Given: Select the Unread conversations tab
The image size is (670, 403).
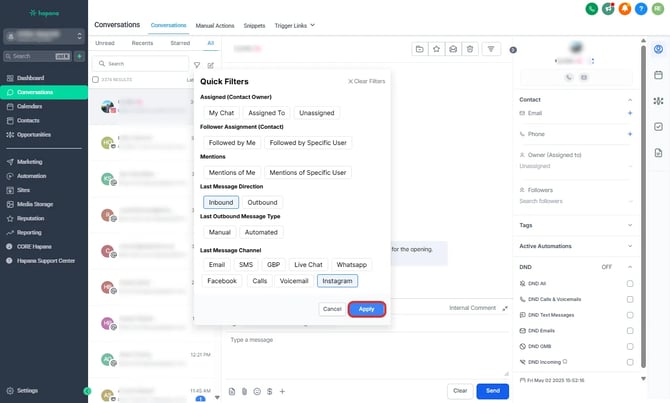Looking at the screenshot, I should coord(104,44).
